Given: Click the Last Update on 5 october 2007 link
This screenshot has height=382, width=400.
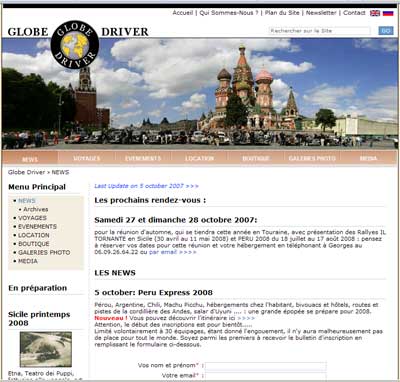Looking at the screenshot, I should click(x=146, y=186).
